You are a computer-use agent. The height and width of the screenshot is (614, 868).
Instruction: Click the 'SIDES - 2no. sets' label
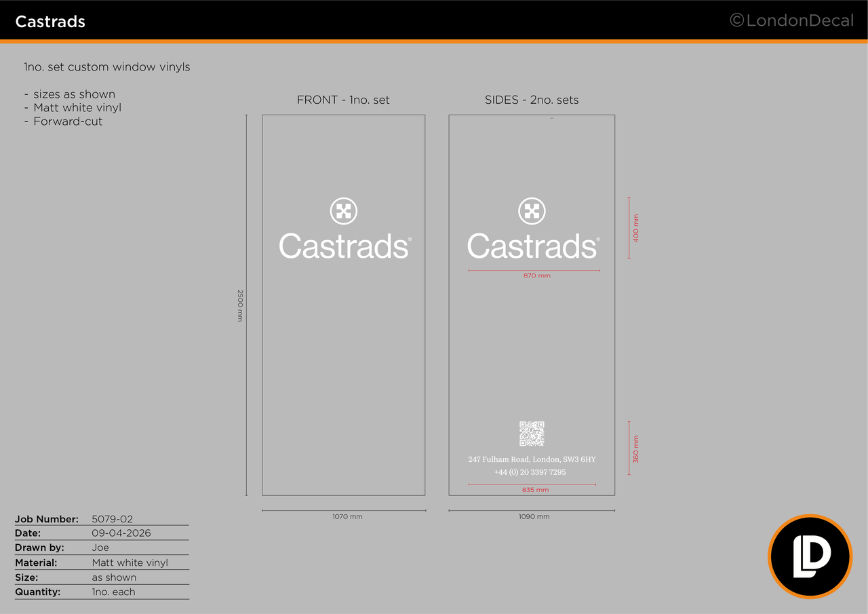[x=532, y=100]
